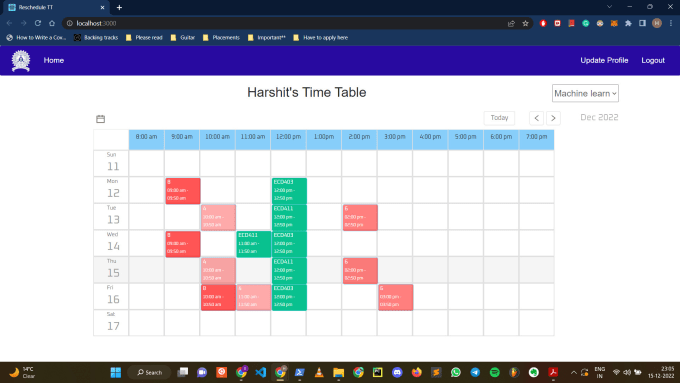Click the Dec 2022 month label
The height and width of the screenshot is (383, 680).
click(599, 118)
